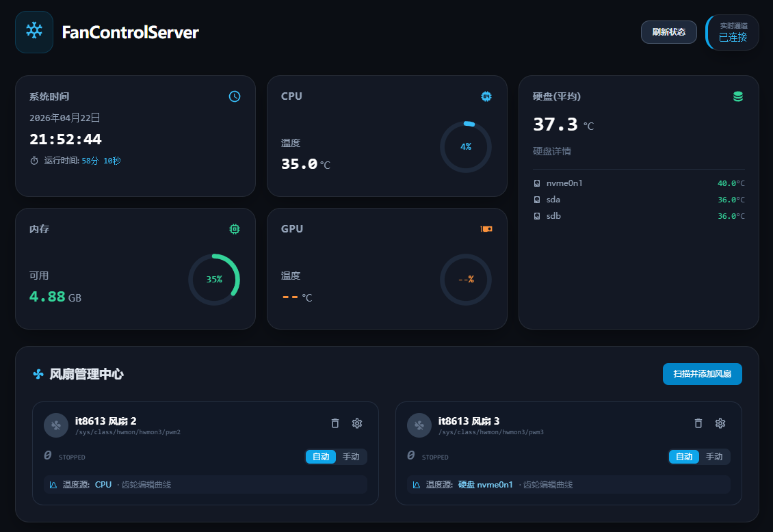Viewport: 773px width, 532px height.
Task: Switch it8613 风扇 3 to 手动 mode
Action: (x=714, y=457)
